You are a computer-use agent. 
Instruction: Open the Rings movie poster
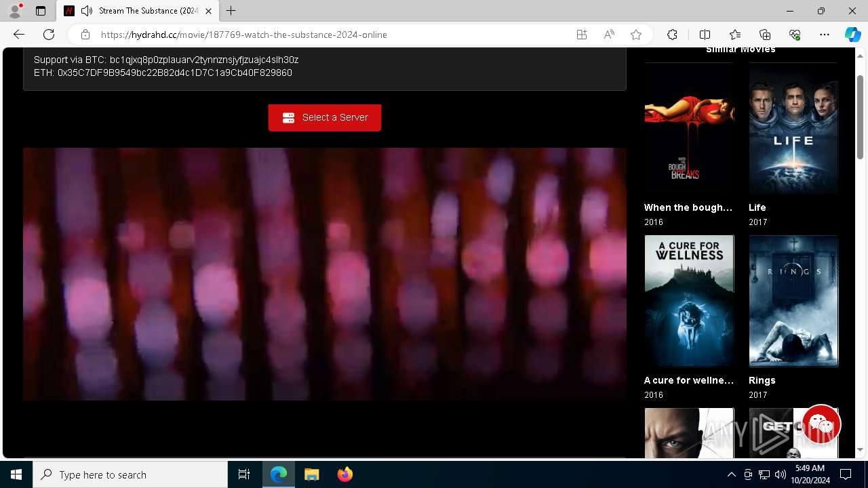click(x=793, y=301)
